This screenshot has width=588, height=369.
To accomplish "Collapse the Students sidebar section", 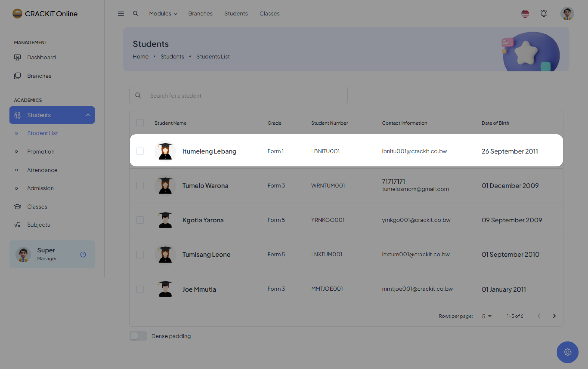I will pos(88,115).
